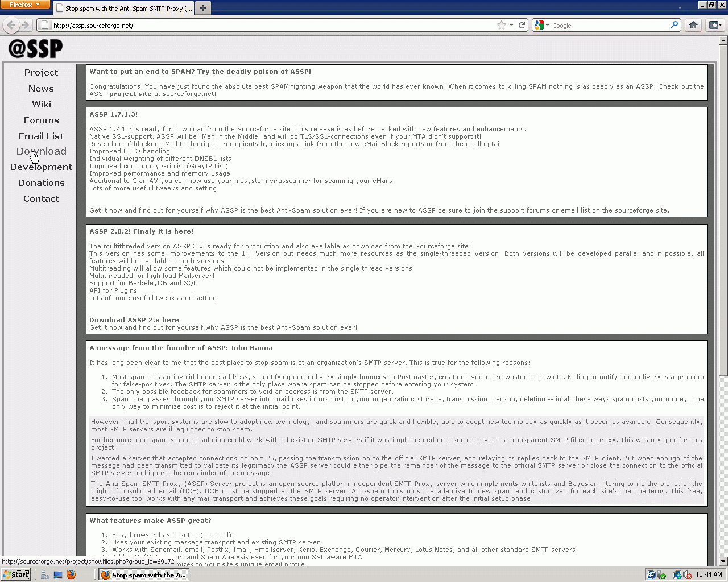Visit Forums from the sidebar
The width and height of the screenshot is (728, 582).
(x=41, y=120)
